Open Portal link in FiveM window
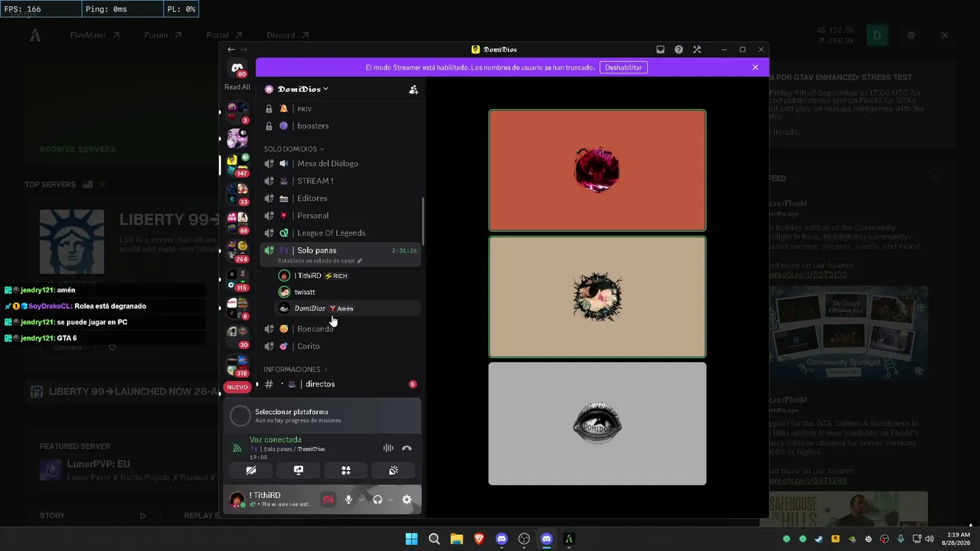980x551 pixels. (x=224, y=35)
